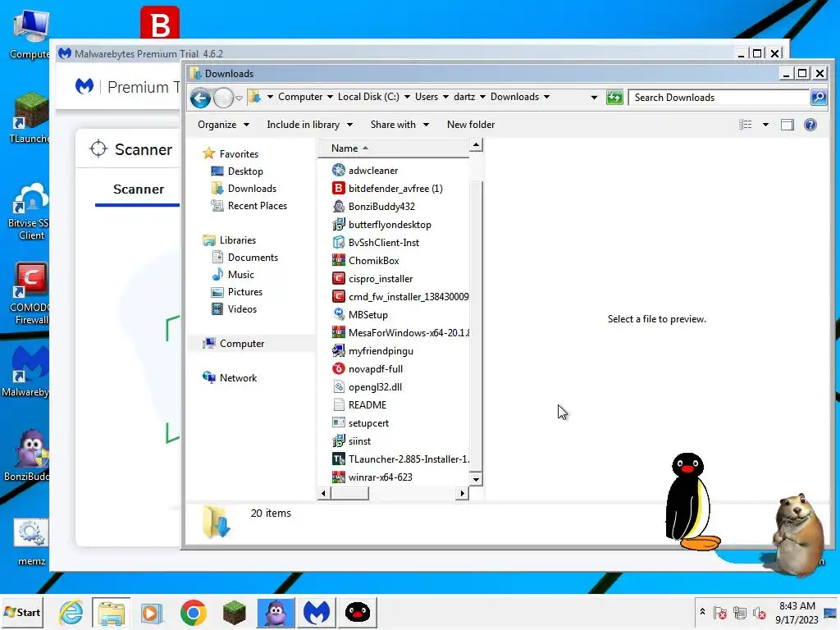Click COMODO Firewall desktop icon
The height and width of the screenshot is (630, 840).
[x=30, y=294]
